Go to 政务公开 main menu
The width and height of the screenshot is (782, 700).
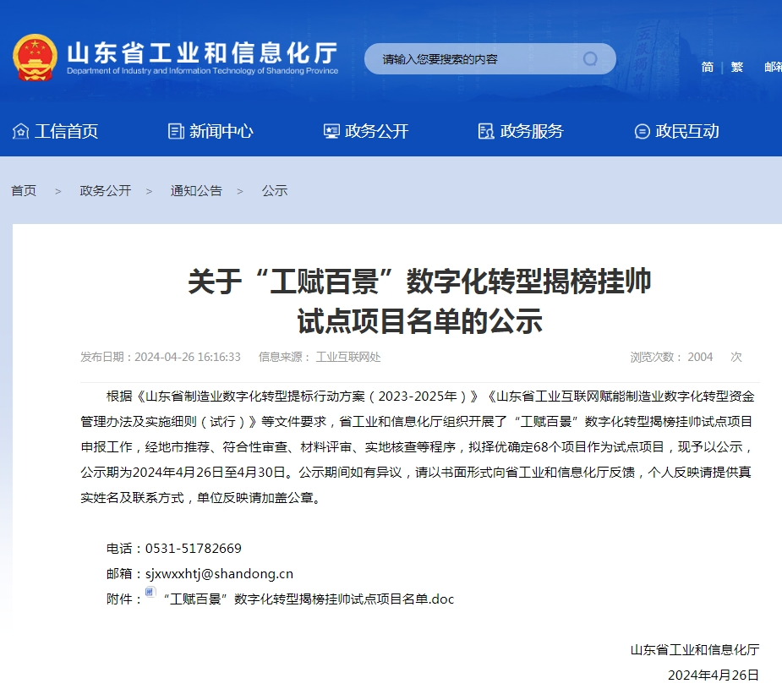point(376,131)
